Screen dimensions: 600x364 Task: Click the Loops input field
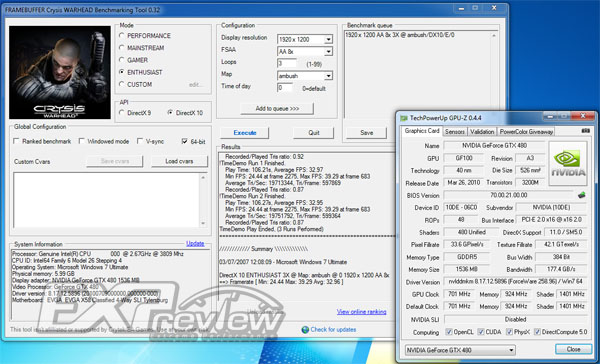pyautogui.click(x=287, y=64)
